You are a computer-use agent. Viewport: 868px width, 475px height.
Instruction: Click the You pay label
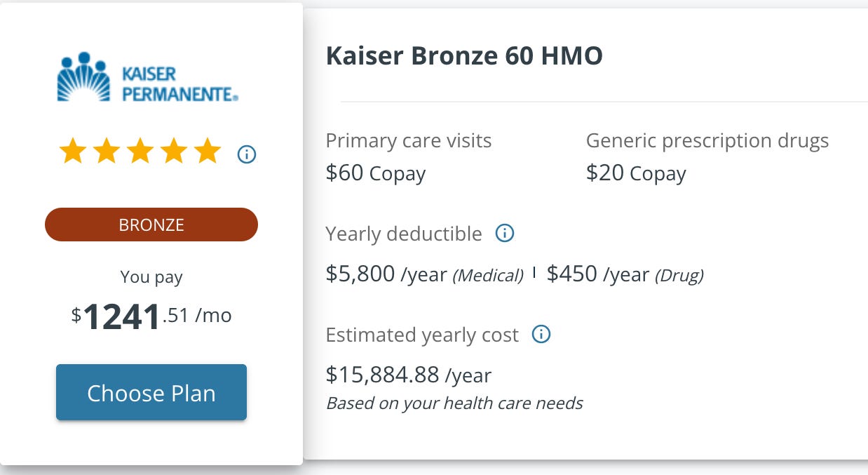point(151,277)
